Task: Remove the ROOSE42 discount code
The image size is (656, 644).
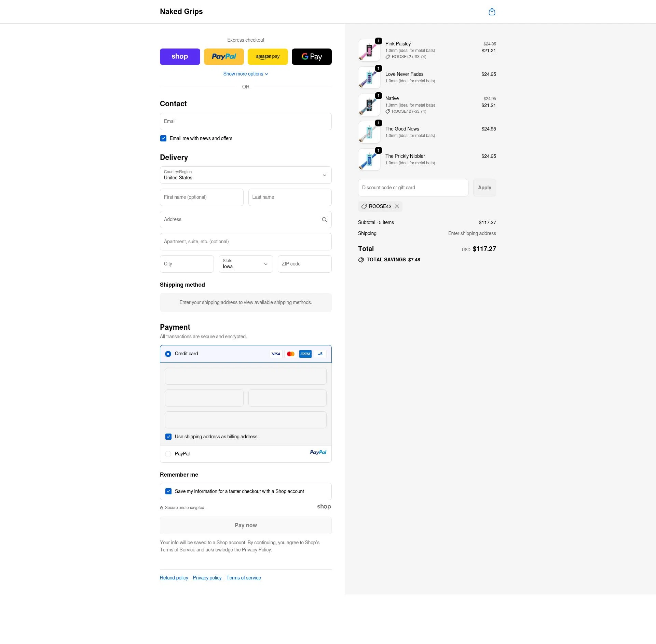Action: [397, 206]
